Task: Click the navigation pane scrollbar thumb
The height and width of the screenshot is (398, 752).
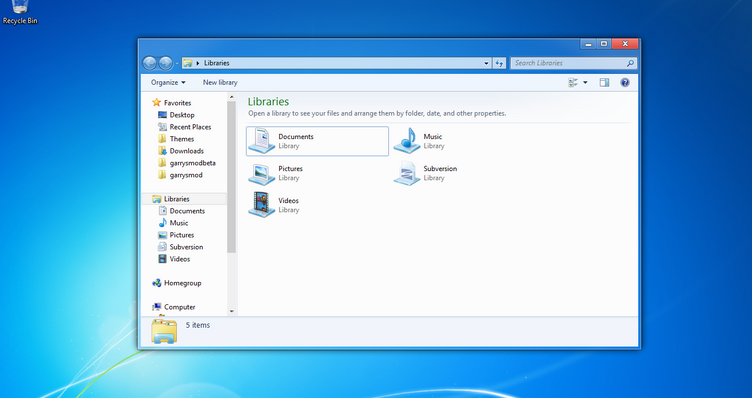Action: click(232, 177)
